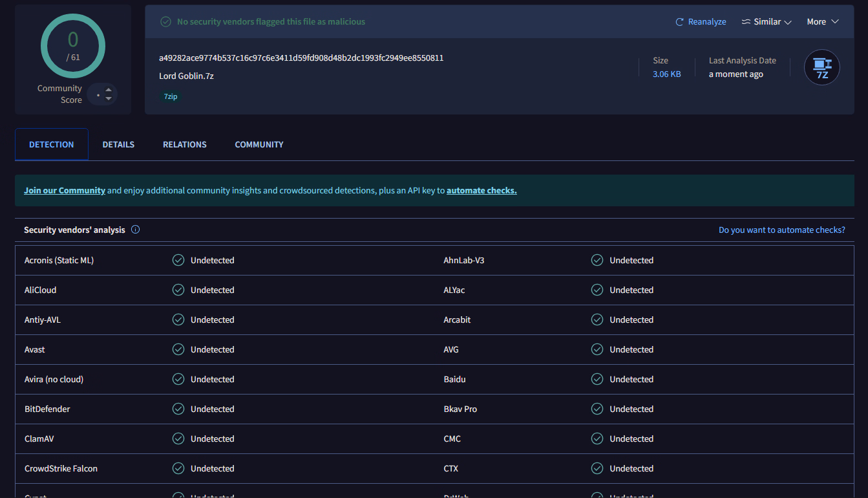
Task: Click the SHA-256 file hash text
Action: click(x=301, y=58)
